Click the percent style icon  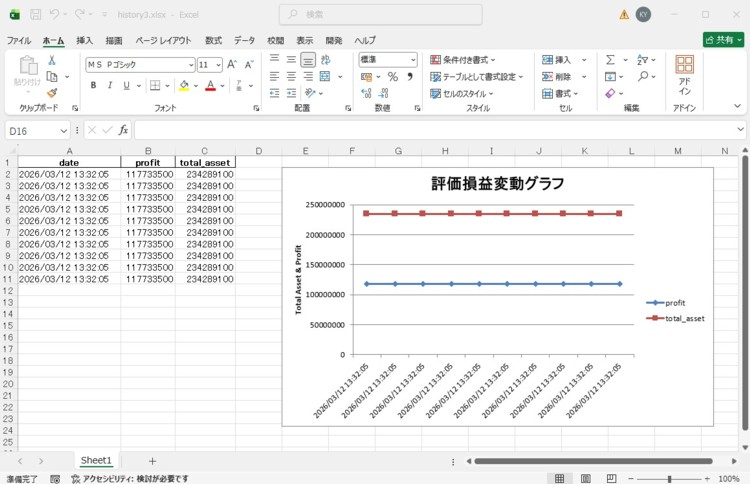(393, 77)
